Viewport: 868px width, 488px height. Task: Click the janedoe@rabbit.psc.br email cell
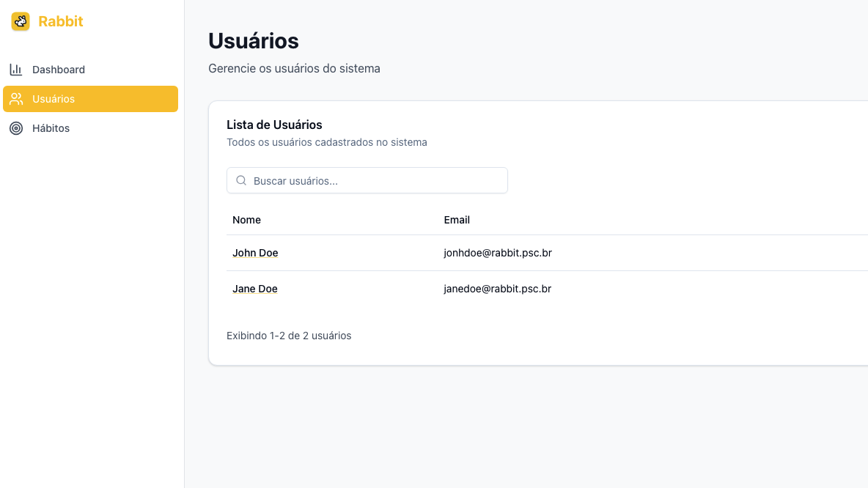[498, 289]
